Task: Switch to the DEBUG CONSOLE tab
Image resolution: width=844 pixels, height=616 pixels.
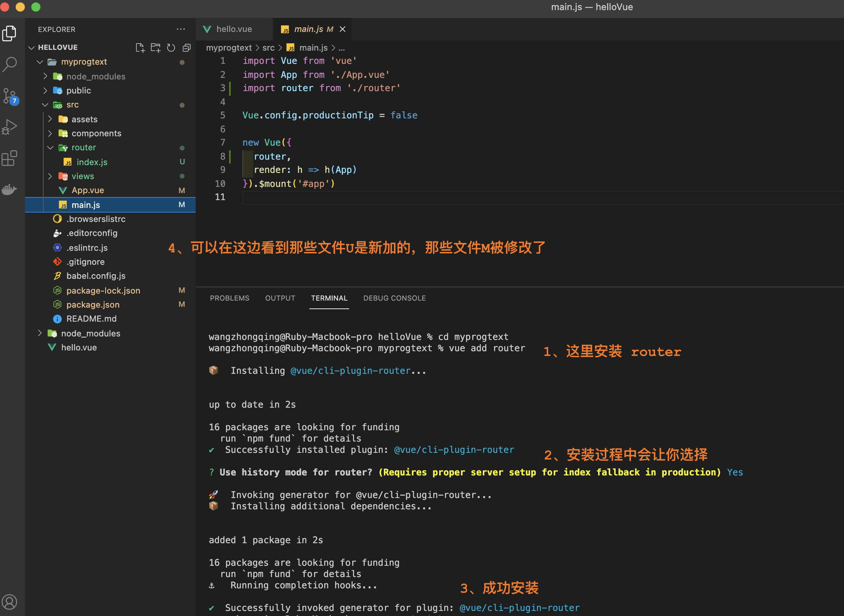Action: [x=394, y=298]
